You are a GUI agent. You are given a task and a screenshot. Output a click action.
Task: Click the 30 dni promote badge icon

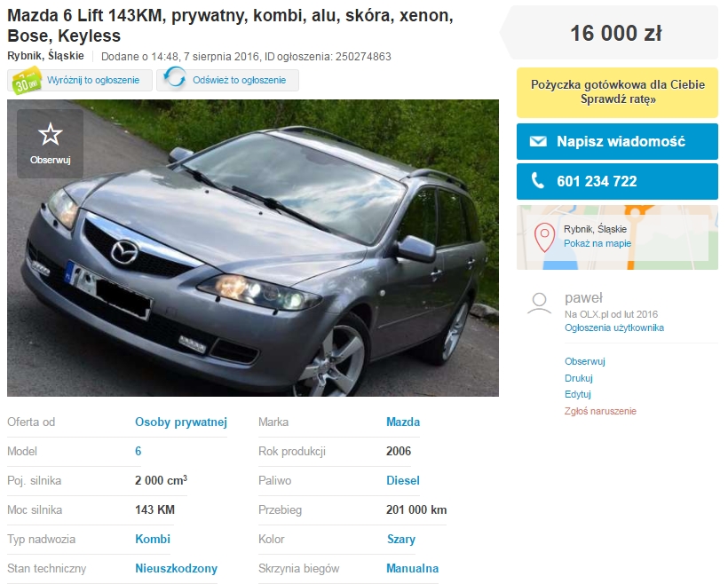pyautogui.click(x=26, y=80)
